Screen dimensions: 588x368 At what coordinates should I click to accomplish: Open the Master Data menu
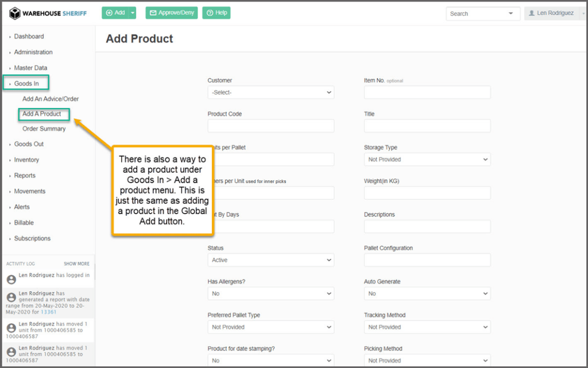pyautogui.click(x=30, y=68)
